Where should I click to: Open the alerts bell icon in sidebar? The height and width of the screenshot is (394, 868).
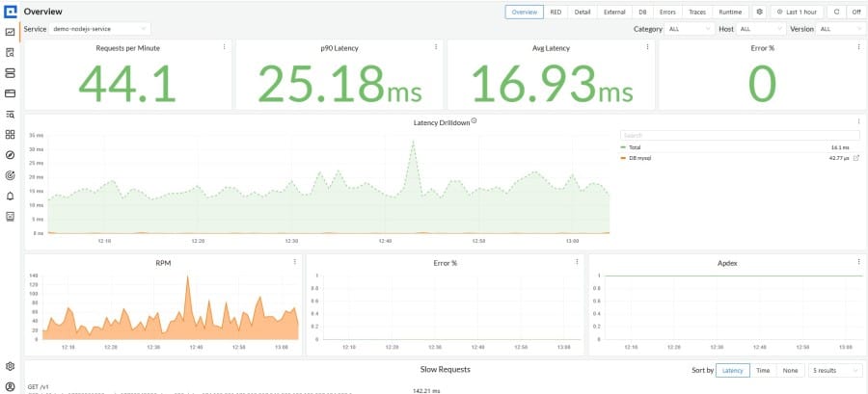pyautogui.click(x=10, y=196)
